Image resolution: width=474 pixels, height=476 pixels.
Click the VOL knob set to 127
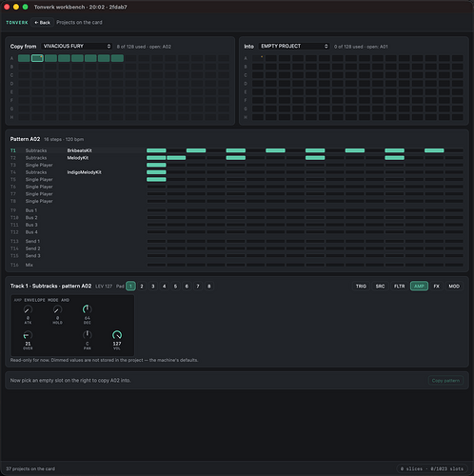[117, 335]
